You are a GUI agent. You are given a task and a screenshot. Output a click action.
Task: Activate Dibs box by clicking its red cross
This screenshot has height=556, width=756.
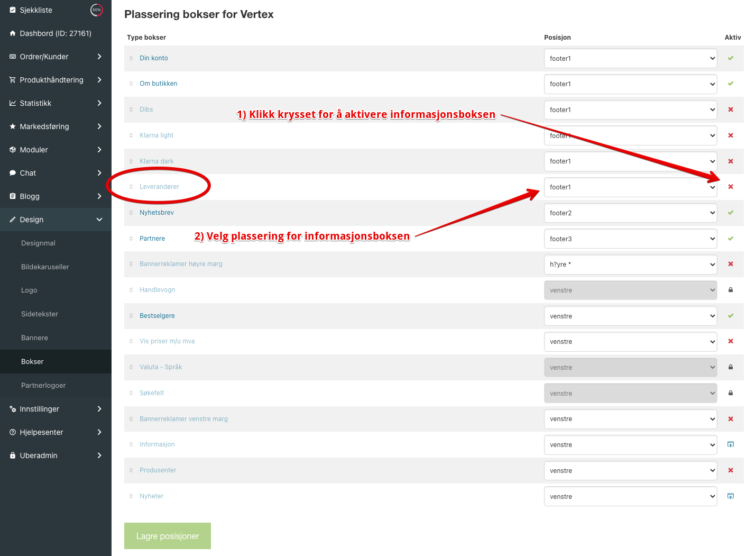point(731,110)
